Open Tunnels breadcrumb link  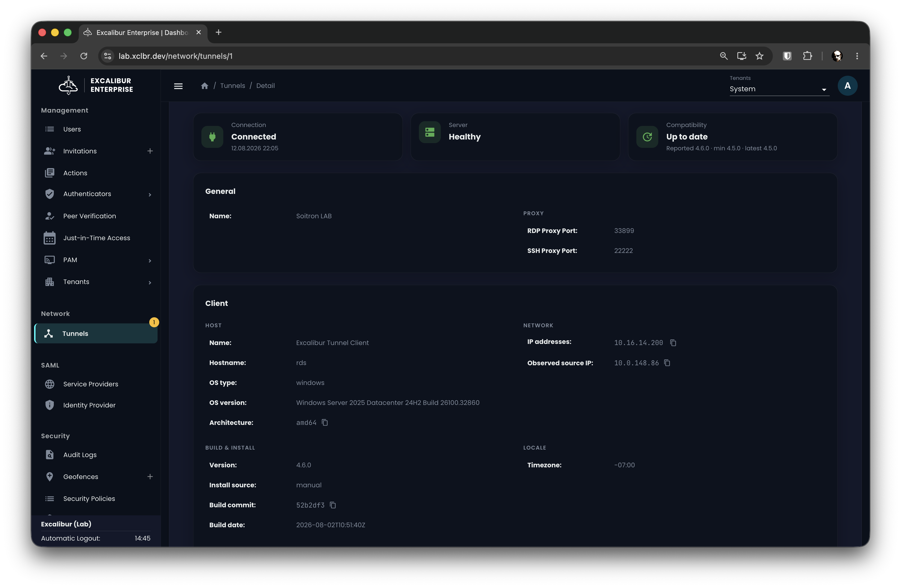click(232, 86)
